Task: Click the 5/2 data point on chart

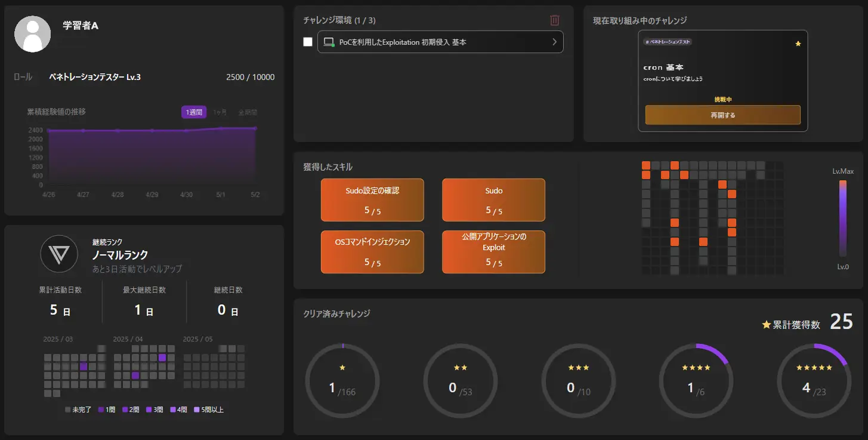Action: click(x=255, y=128)
